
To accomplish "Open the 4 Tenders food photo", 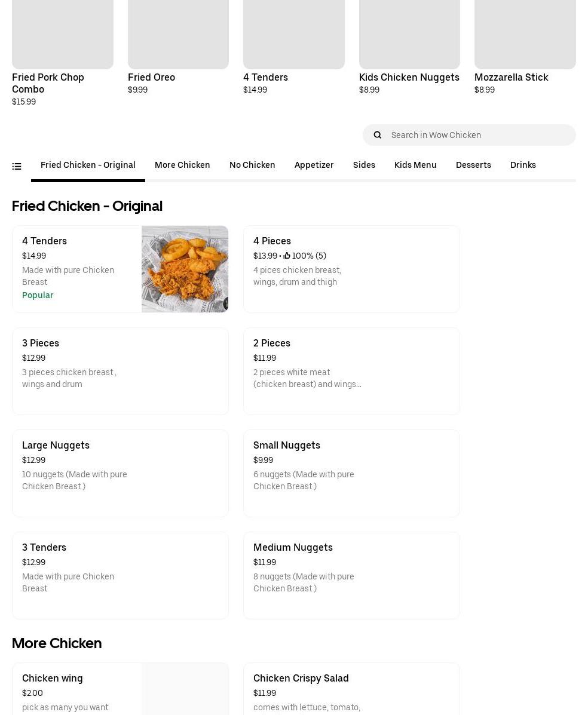I will click(185, 269).
